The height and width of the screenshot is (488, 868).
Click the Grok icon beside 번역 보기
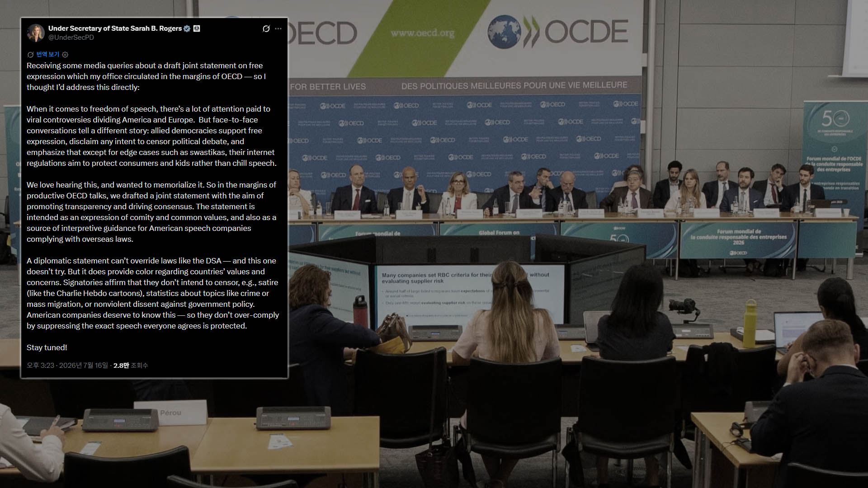[30, 55]
